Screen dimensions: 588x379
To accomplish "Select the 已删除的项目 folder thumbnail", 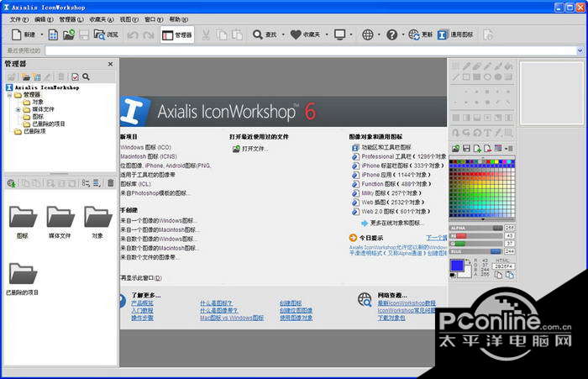I will click(23, 279).
